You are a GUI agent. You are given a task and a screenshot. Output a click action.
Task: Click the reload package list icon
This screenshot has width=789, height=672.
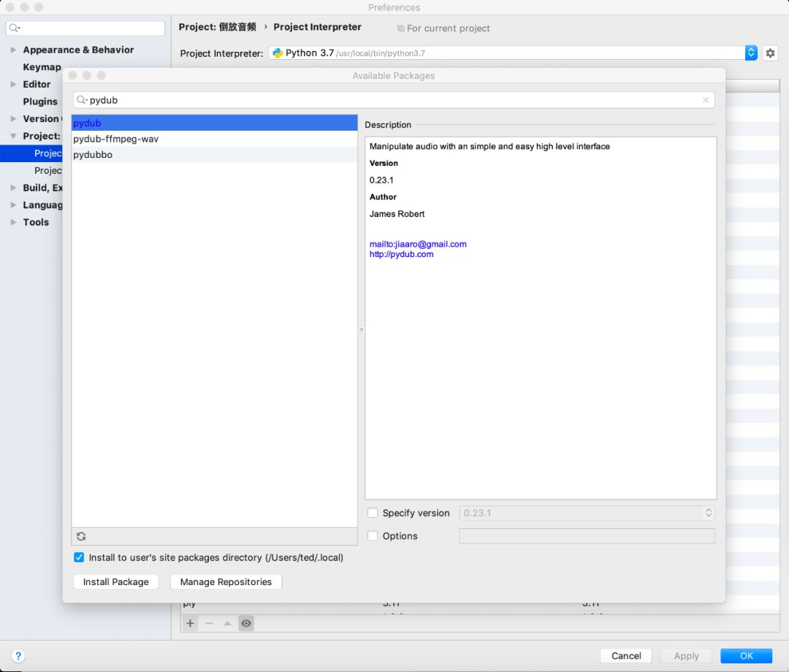point(81,536)
